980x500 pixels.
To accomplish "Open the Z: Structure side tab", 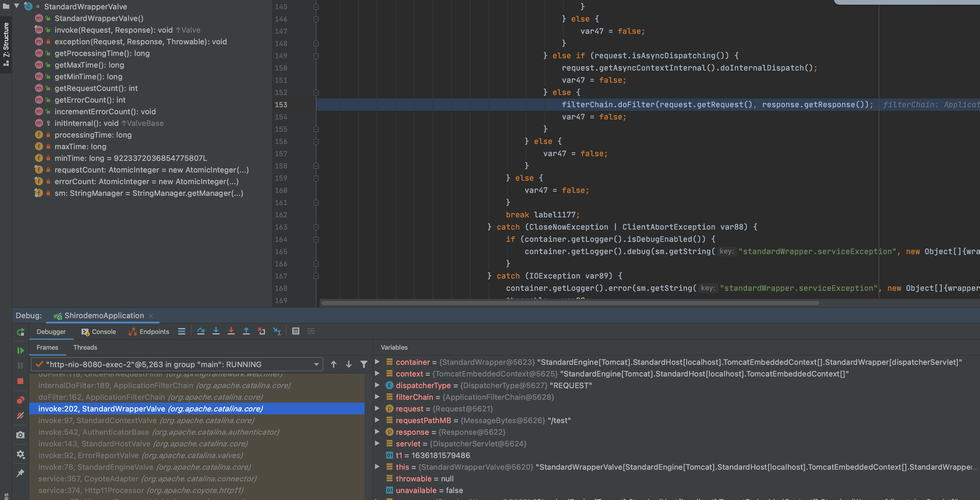I will 6,44.
